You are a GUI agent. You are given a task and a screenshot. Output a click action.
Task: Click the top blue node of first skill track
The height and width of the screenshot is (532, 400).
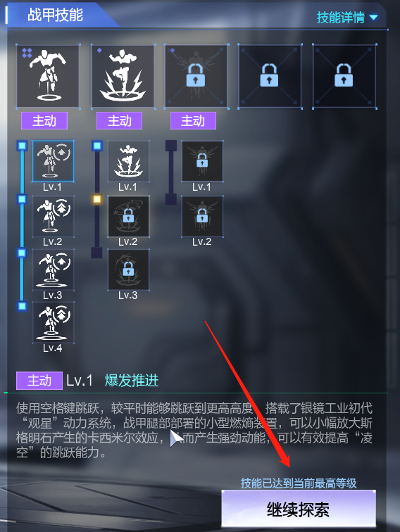click(x=22, y=146)
